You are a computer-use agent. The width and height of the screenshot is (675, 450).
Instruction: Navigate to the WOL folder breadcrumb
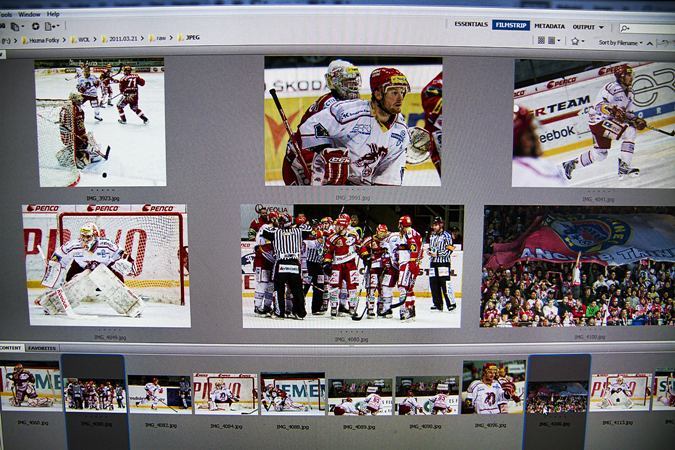coord(80,40)
